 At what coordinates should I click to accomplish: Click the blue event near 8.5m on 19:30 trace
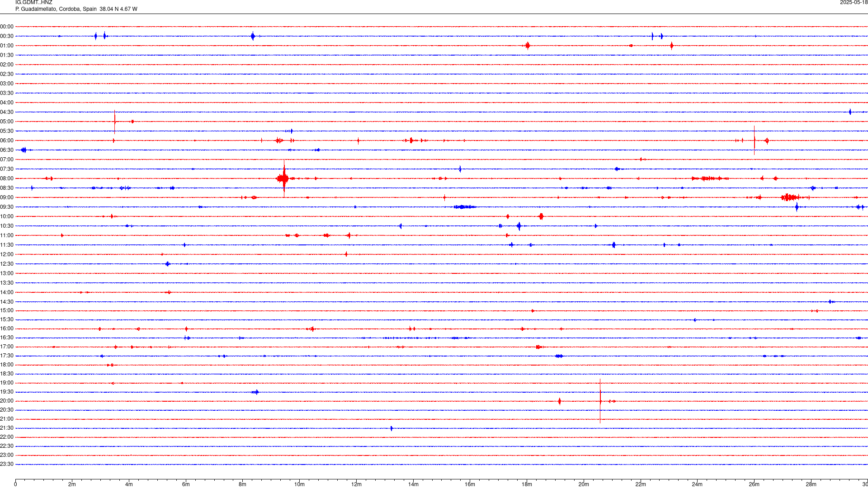[x=255, y=392]
